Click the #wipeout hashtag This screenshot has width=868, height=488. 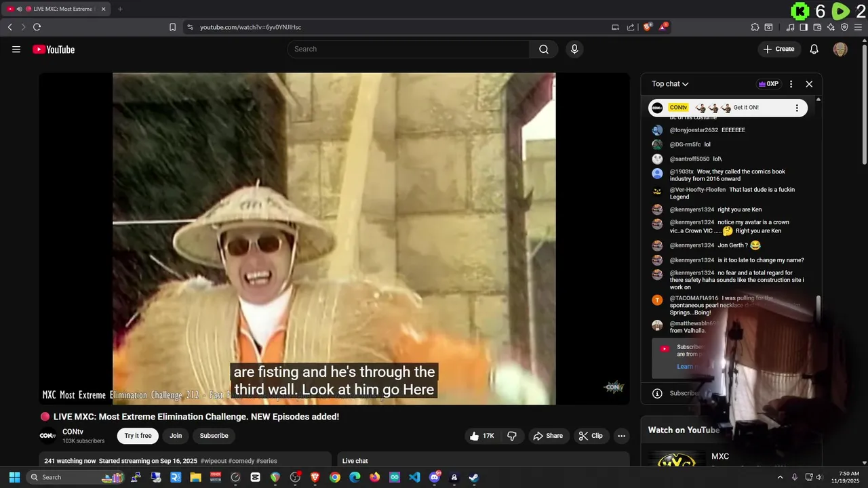pyautogui.click(x=213, y=461)
